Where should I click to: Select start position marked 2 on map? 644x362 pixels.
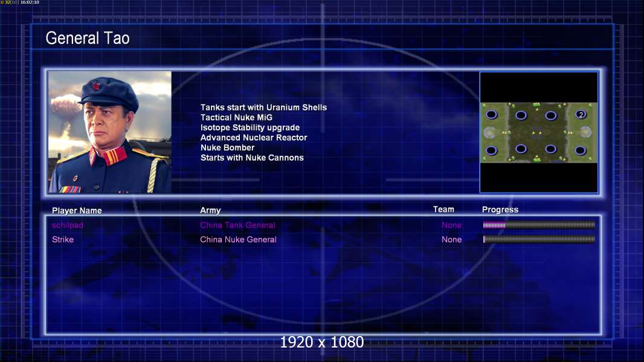[581, 115]
